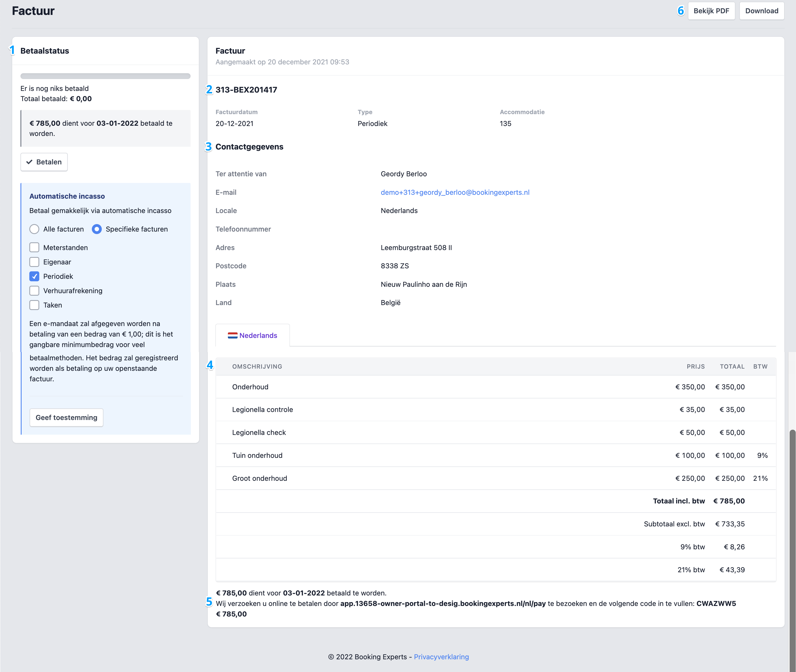Check the Taken checkbox
The image size is (796, 672).
pos(34,305)
